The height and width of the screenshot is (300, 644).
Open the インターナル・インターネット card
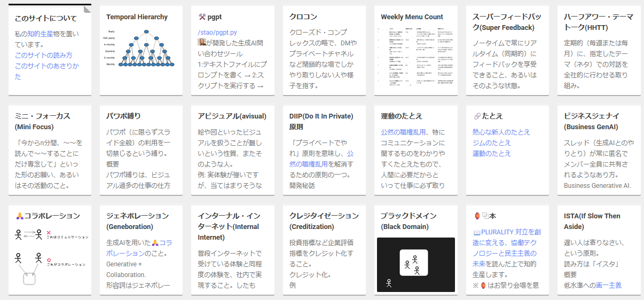pos(233,250)
